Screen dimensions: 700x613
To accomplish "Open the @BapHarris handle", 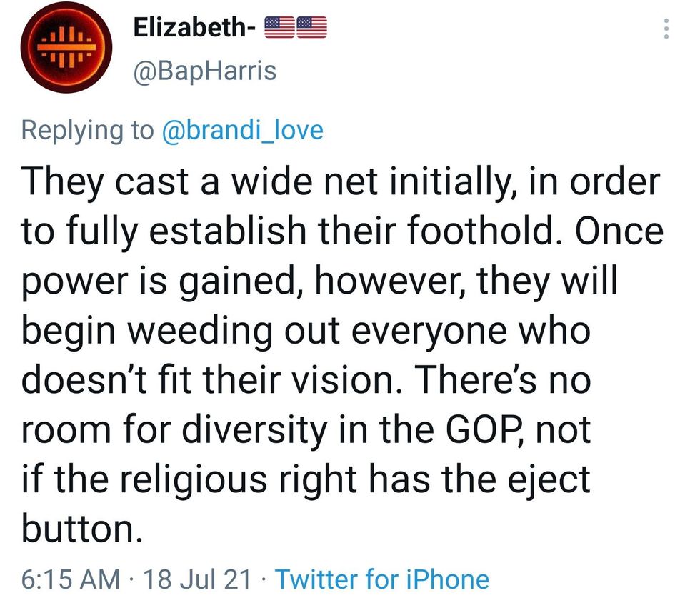I will pos(204,71).
